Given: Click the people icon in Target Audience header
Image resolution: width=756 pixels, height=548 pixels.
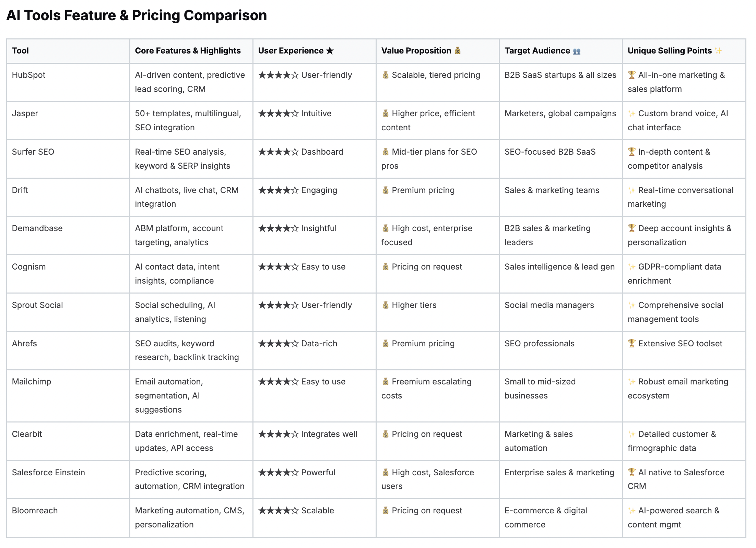Looking at the screenshot, I should (577, 51).
